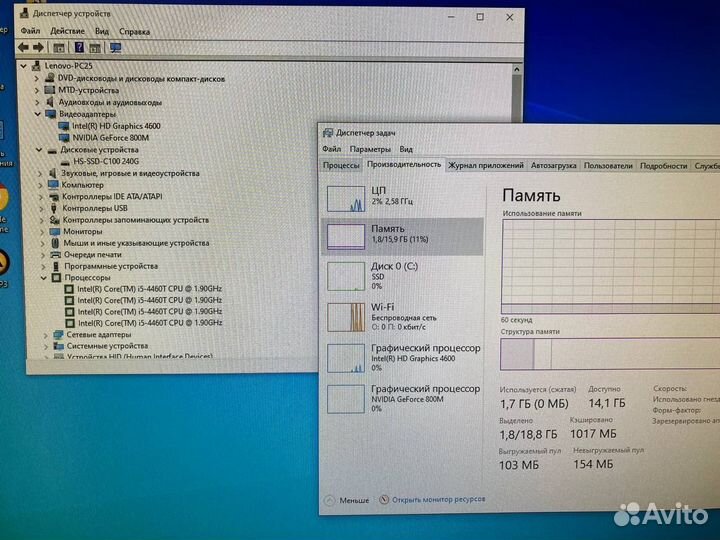720x540 pixels.
Task: Expand DVD-дисководы и дисководы компакт-дисков
Action: [37, 79]
